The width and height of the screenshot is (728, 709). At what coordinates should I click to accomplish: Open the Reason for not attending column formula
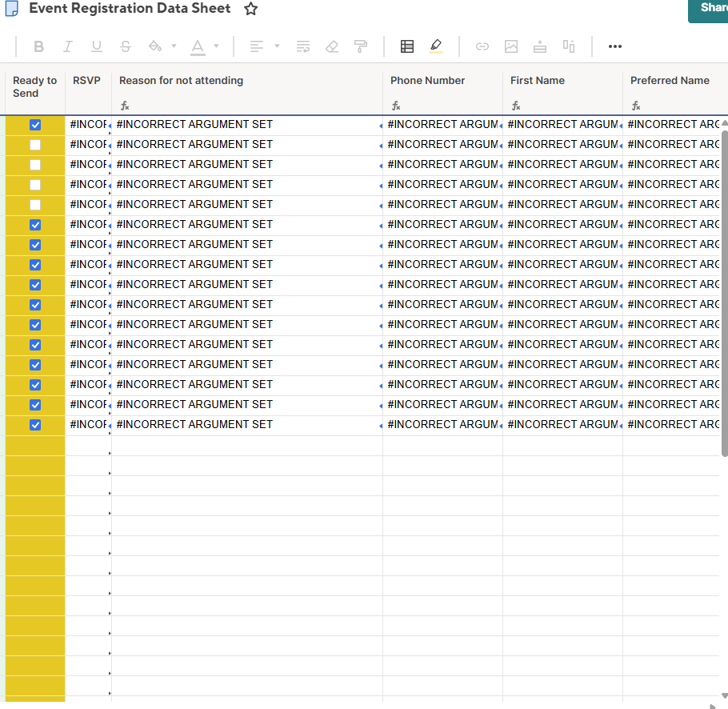(125, 106)
